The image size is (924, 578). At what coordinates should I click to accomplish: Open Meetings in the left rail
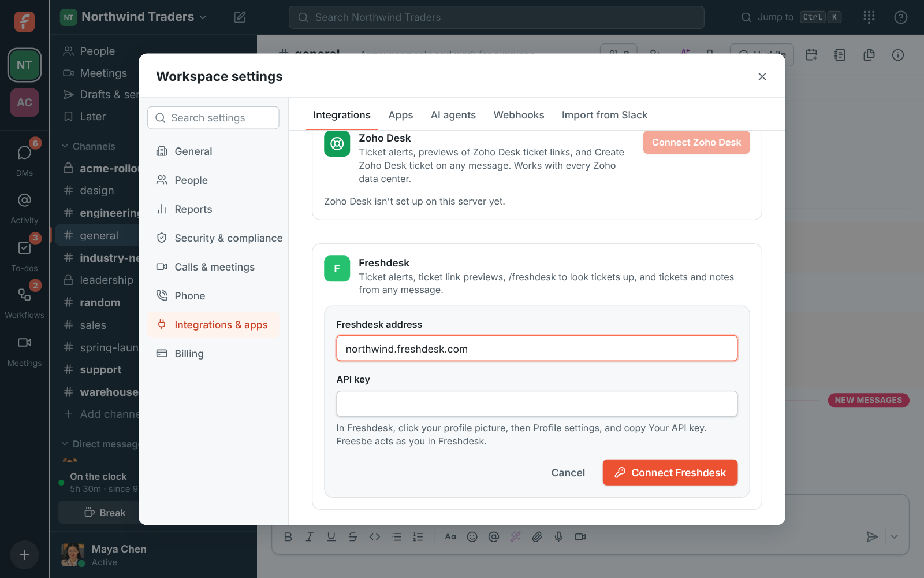pos(24,350)
